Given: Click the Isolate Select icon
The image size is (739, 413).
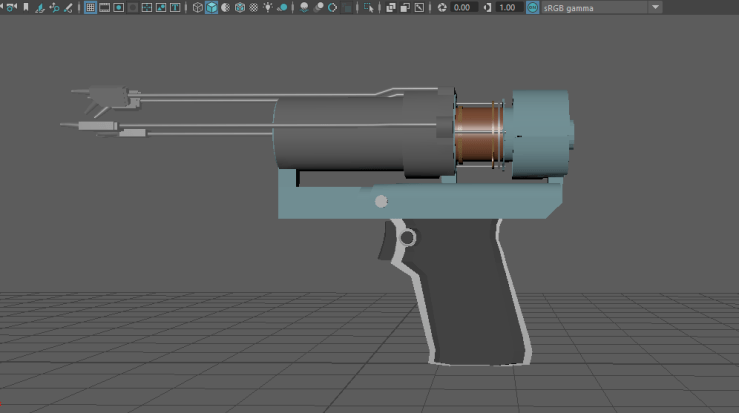Looking at the screenshot, I should 369,8.
